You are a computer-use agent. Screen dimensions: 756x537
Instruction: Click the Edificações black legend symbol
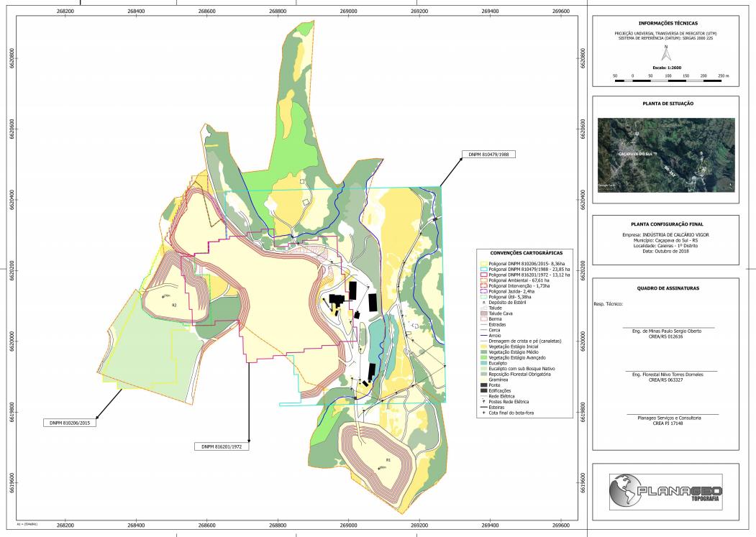[x=483, y=390]
